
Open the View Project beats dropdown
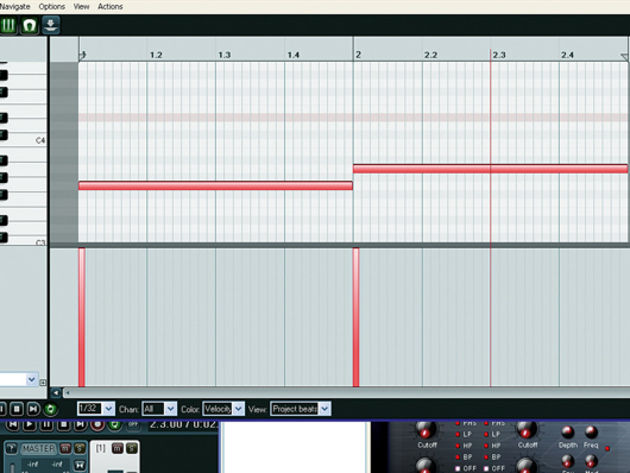click(x=300, y=409)
